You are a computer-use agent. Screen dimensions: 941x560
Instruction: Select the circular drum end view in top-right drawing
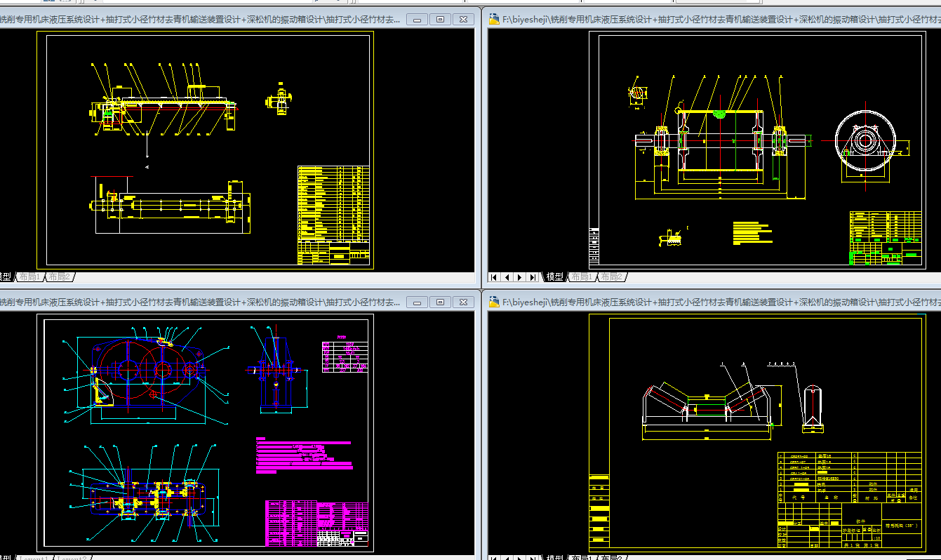point(867,142)
